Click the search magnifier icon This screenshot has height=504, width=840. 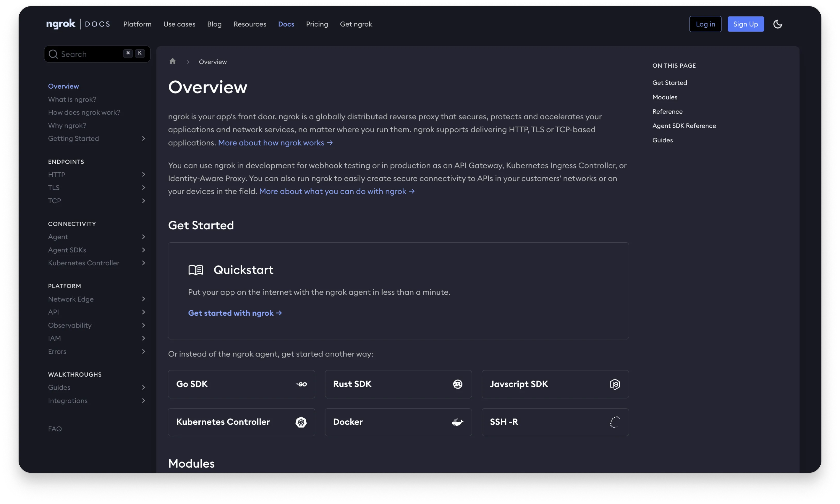pos(53,54)
